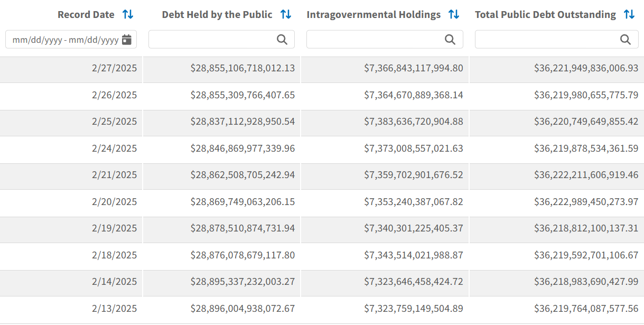
Task: Click Debt Held by Public search magnifier
Action: (282, 40)
